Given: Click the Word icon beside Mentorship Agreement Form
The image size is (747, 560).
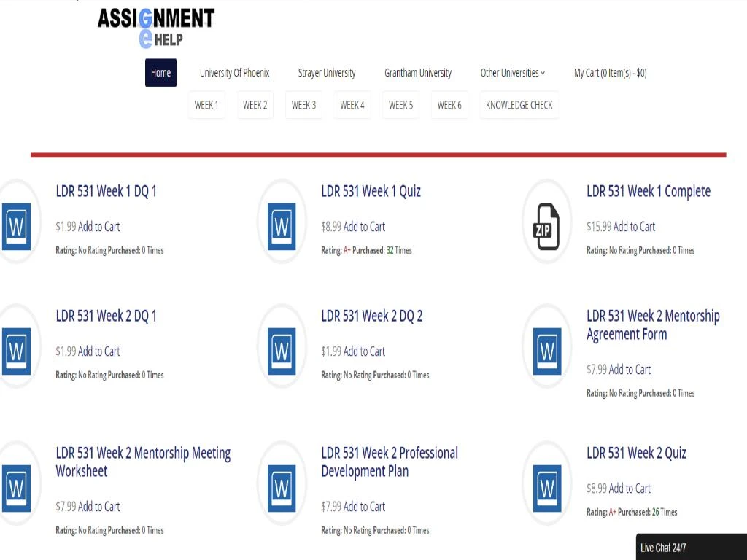Looking at the screenshot, I should tap(547, 351).
